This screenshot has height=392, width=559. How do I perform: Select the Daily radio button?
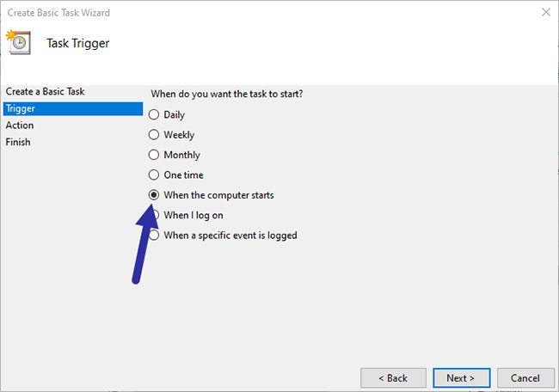point(154,114)
